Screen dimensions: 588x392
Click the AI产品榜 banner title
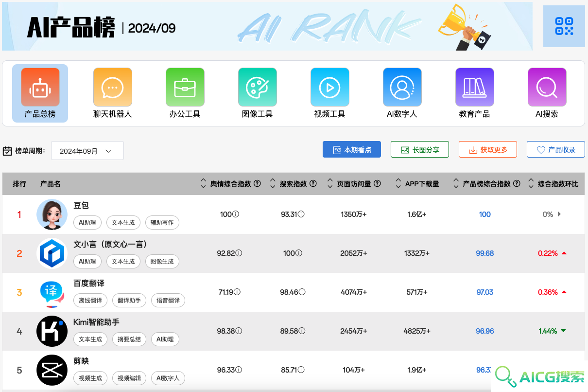pos(71,28)
